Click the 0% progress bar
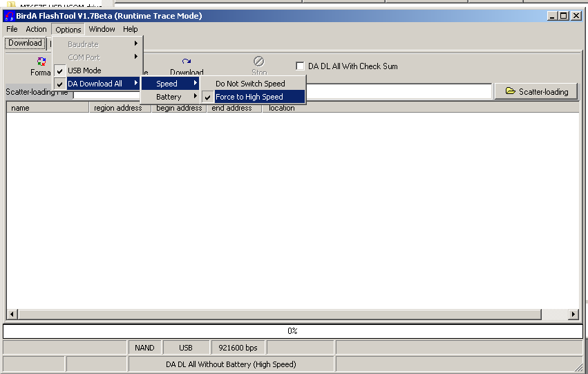The image size is (588, 374). coord(293,331)
